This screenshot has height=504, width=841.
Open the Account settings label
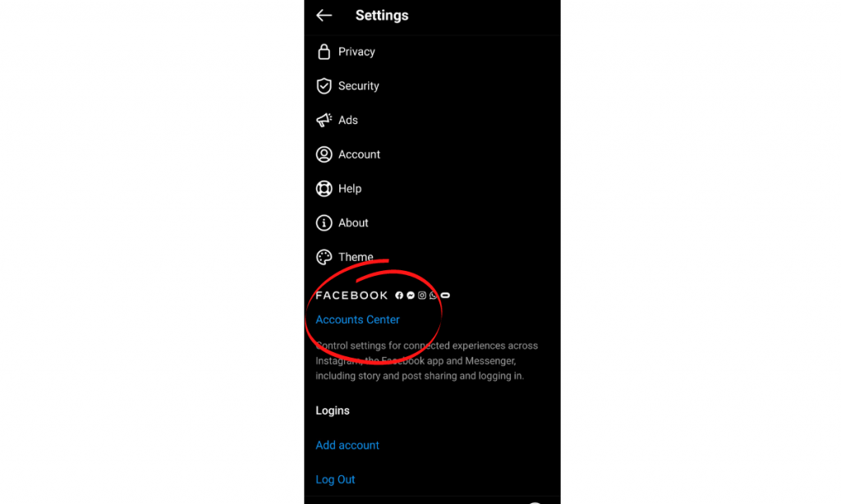pyautogui.click(x=359, y=154)
